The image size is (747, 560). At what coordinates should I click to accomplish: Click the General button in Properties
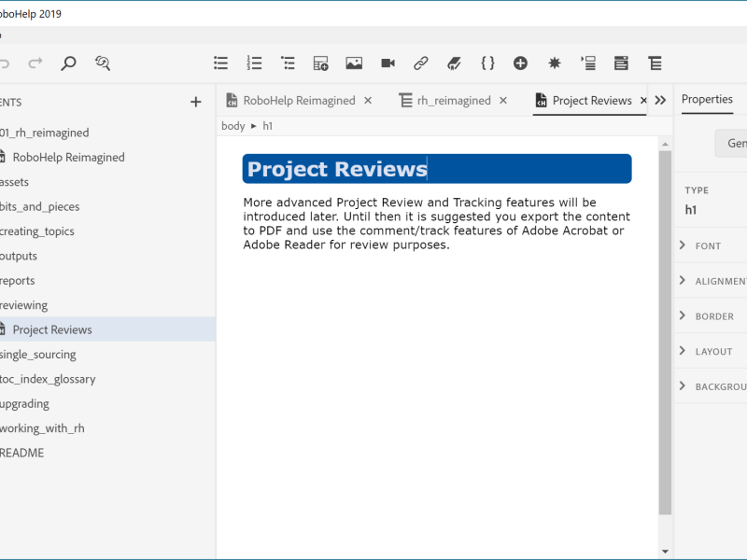coord(731,144)
